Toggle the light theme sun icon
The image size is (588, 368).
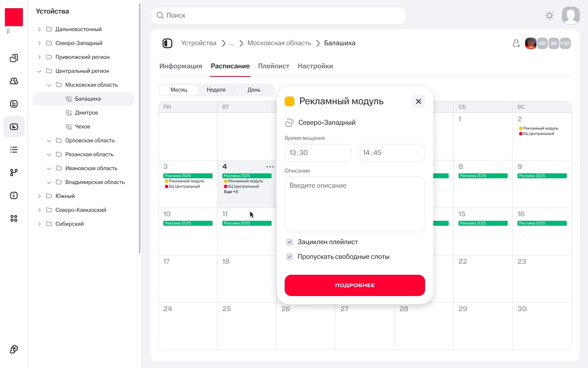pos(550,16)
